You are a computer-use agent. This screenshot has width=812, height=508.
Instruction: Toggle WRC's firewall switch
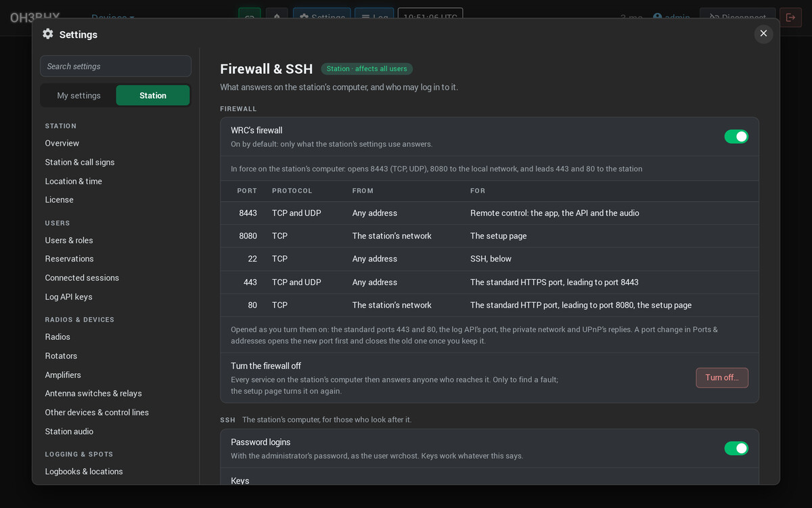(736, 137)
